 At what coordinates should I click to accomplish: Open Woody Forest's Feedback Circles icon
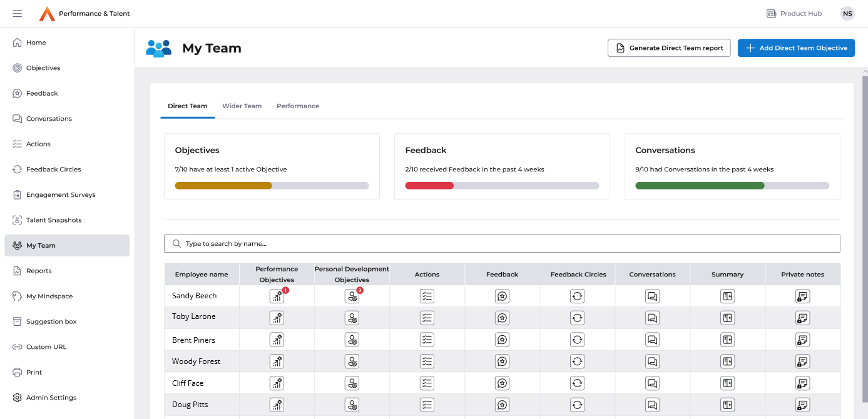click(577, 361)
